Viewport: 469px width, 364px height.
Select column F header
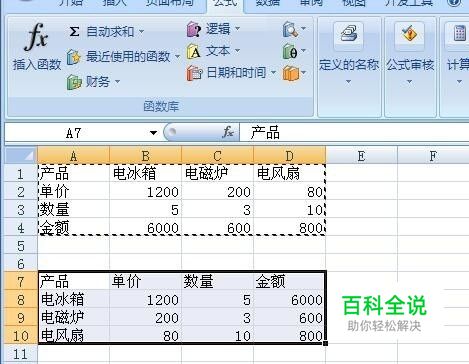click(433, 156)
